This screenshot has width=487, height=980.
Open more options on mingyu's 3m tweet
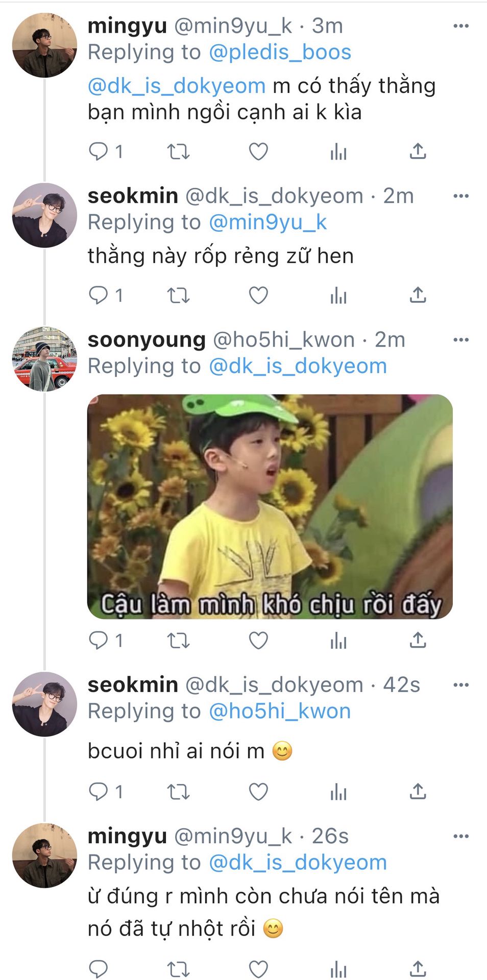(x=460, y=26)
